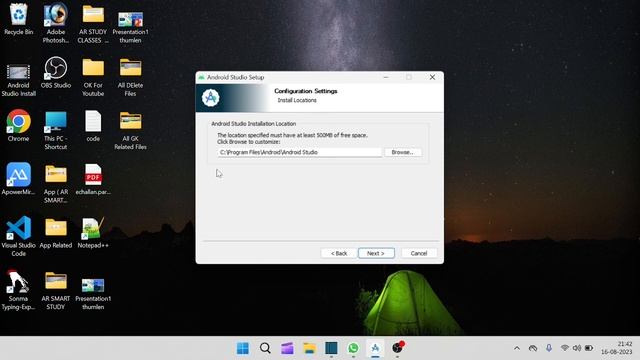Show hidden system tray icons
This screenshot has width=640, height=360.
[517, 348]
